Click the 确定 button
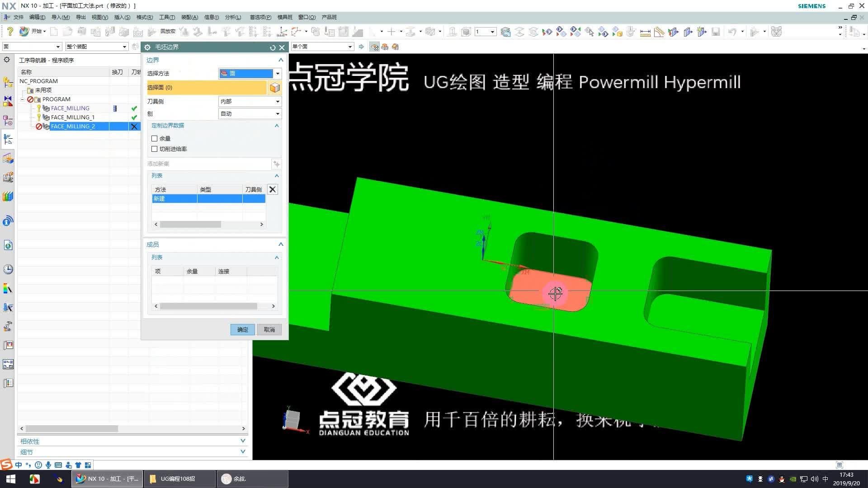 (243, 330)
